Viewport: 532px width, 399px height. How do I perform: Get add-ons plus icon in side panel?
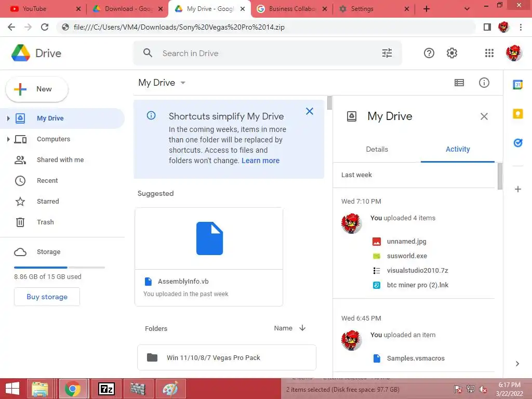point(518,189)
